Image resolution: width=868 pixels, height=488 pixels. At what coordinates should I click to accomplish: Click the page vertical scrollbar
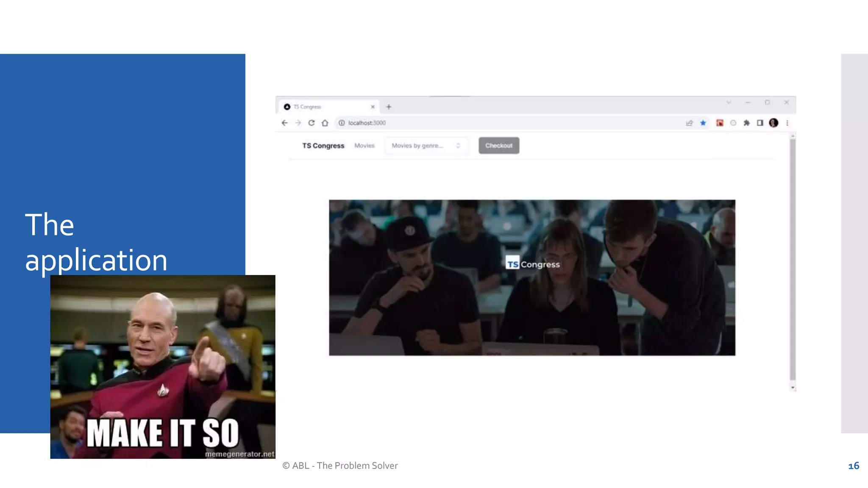click(x=793, y=258)
